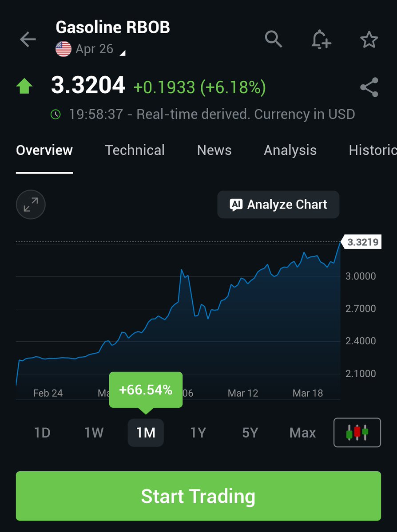
Task: Tap the share icon
Action: click(369, 87)
